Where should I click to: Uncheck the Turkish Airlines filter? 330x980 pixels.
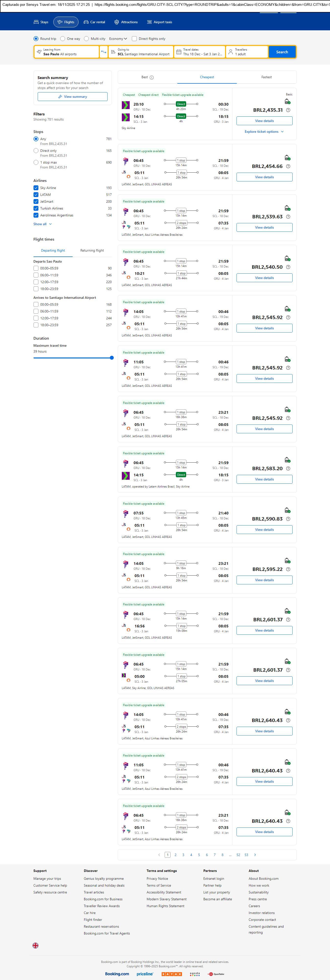(36, 209)
